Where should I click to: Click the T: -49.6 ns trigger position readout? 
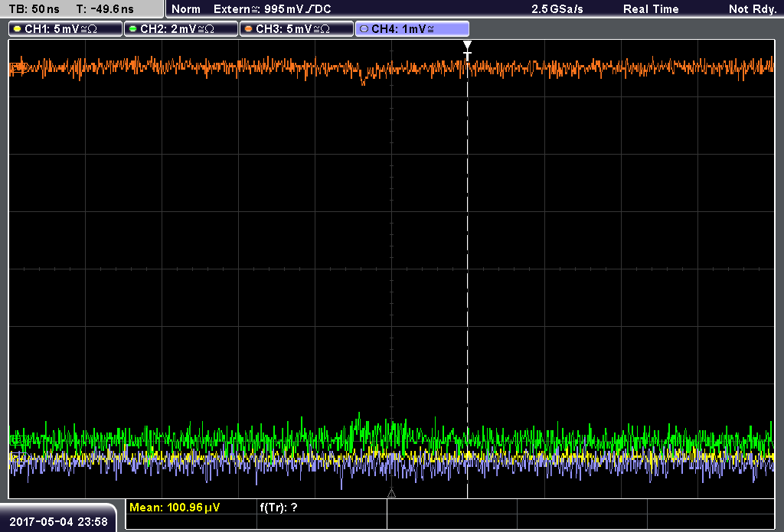click(x=105, y=9)
